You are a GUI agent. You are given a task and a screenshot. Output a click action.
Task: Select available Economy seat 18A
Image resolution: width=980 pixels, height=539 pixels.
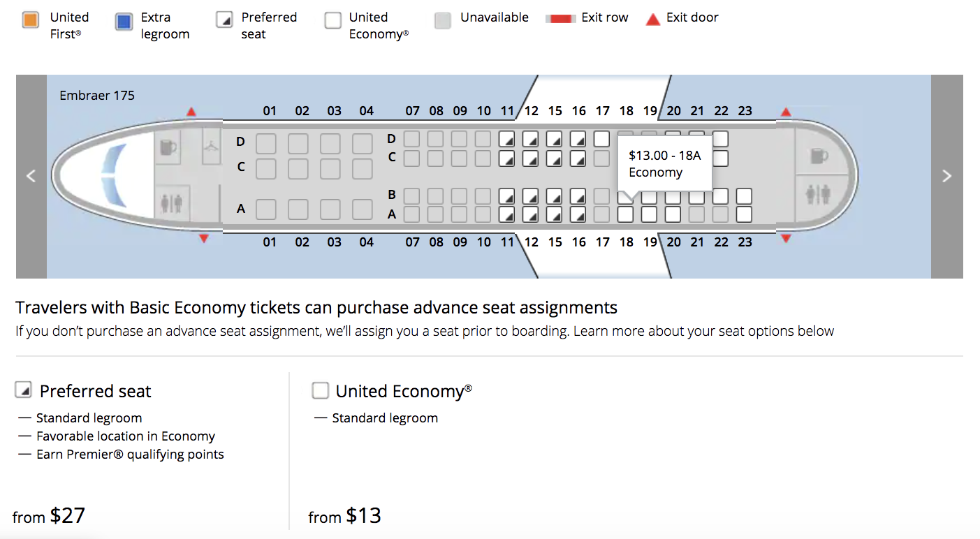[626, 214]
